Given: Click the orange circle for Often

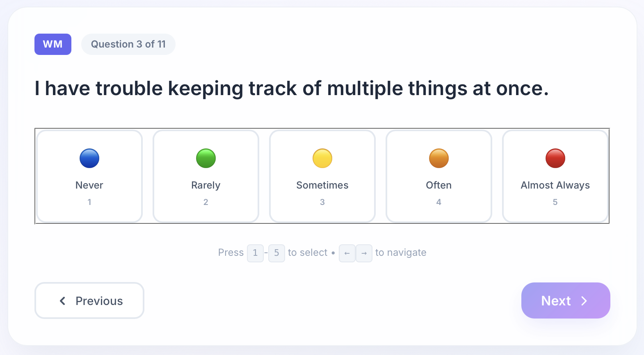Looking at the screenshot, I should (x=439, y=158).
